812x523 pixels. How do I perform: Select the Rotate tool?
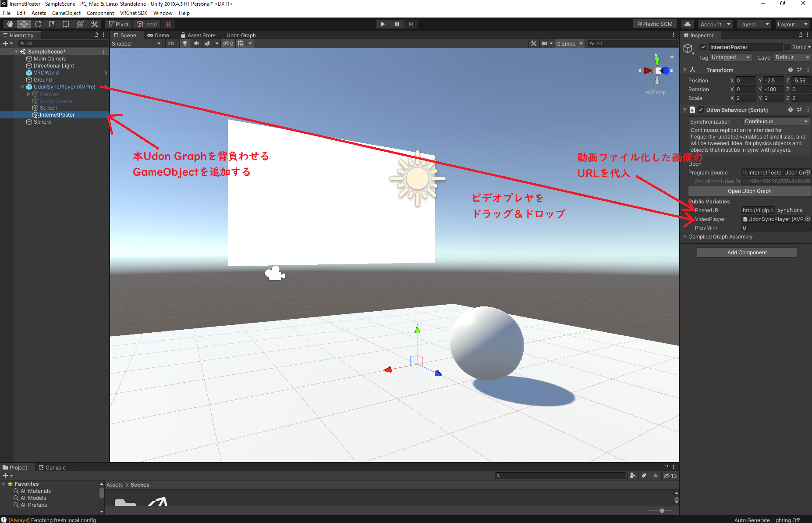pos(38,24)
